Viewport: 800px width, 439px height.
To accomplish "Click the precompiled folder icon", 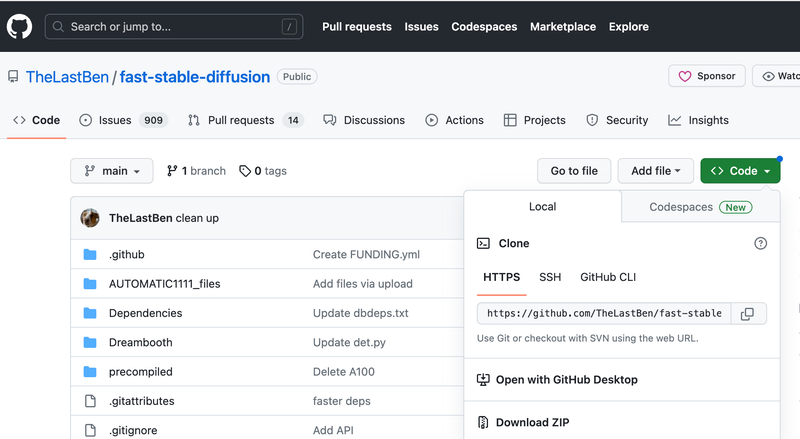I will click(x=90, y=372).
